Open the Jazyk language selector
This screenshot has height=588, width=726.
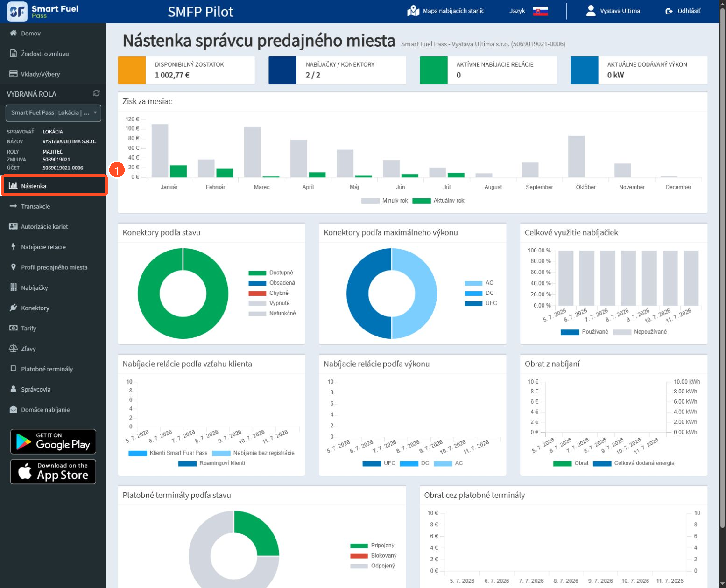[x=517, y=11]
